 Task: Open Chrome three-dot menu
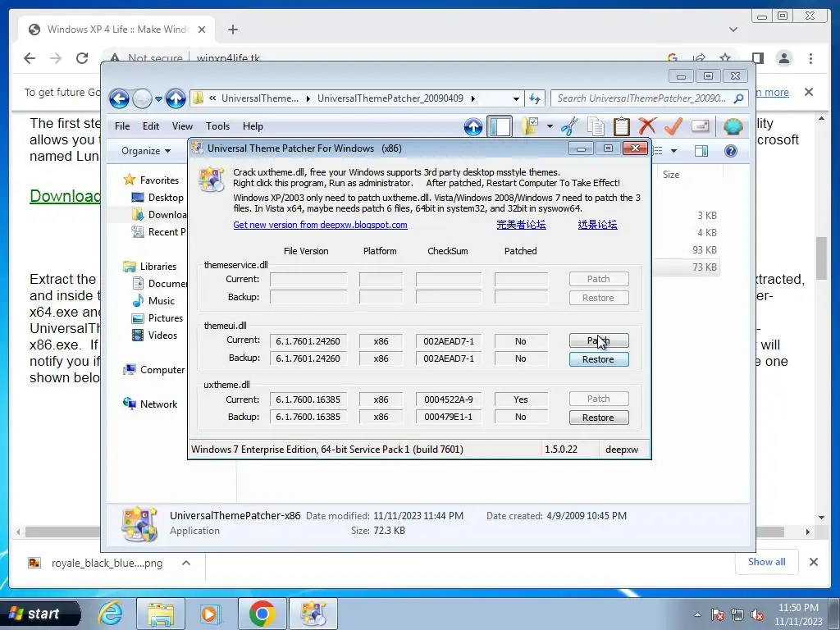coord(810,58)
